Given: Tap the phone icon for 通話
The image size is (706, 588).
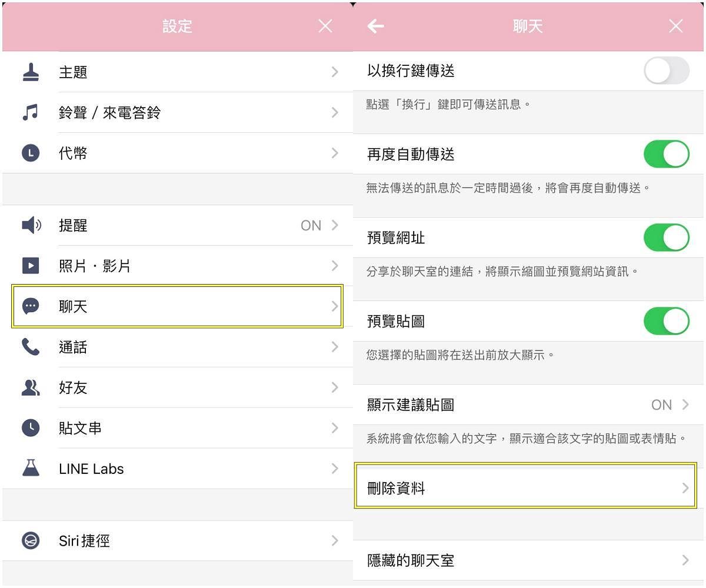Looking at the screenshot, I should [x=31, y=347].
